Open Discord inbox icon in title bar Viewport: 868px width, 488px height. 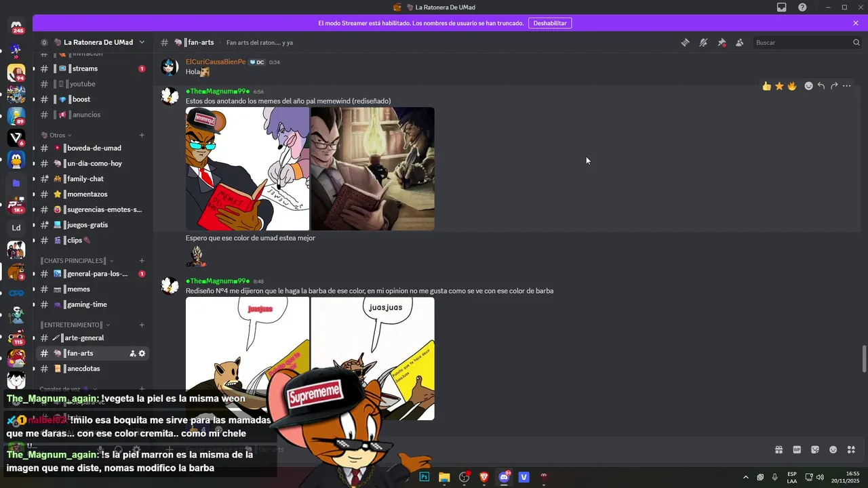(x=782, y=7)
